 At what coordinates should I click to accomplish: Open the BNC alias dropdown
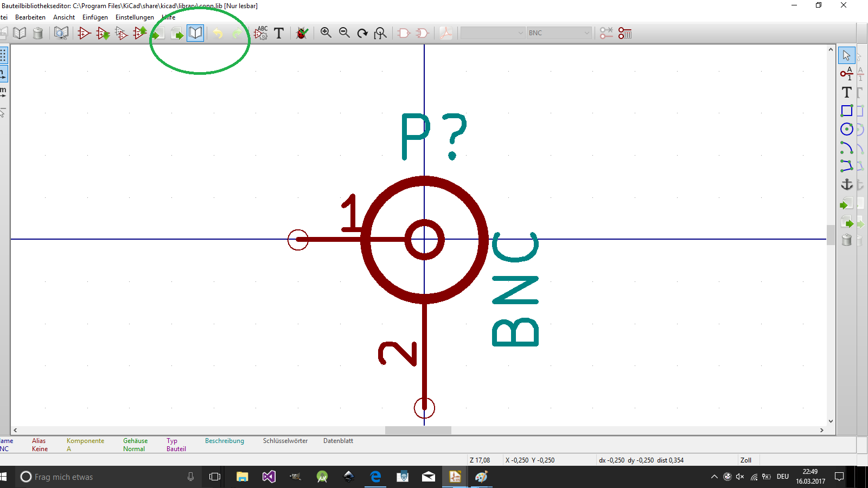click(x=559, y=33)
